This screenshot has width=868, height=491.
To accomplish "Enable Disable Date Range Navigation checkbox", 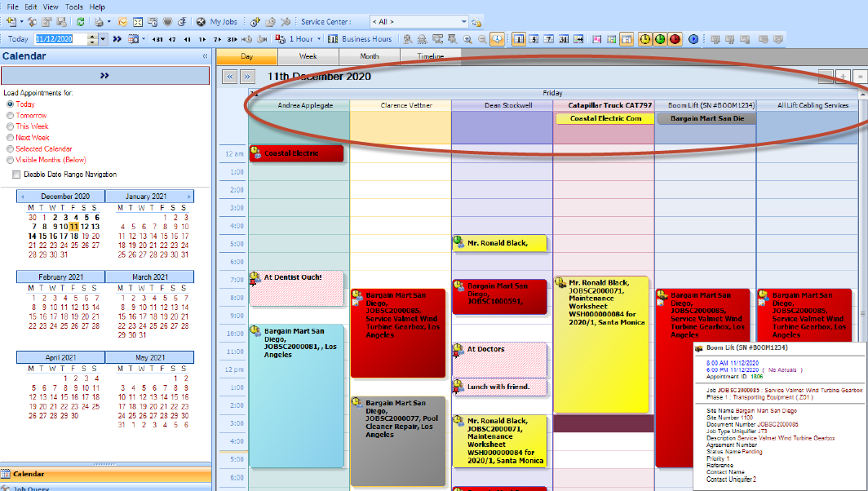I will (16, 175).
